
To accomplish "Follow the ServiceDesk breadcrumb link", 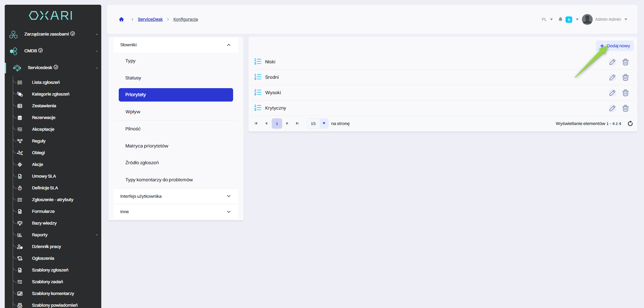I will [150, 19].
